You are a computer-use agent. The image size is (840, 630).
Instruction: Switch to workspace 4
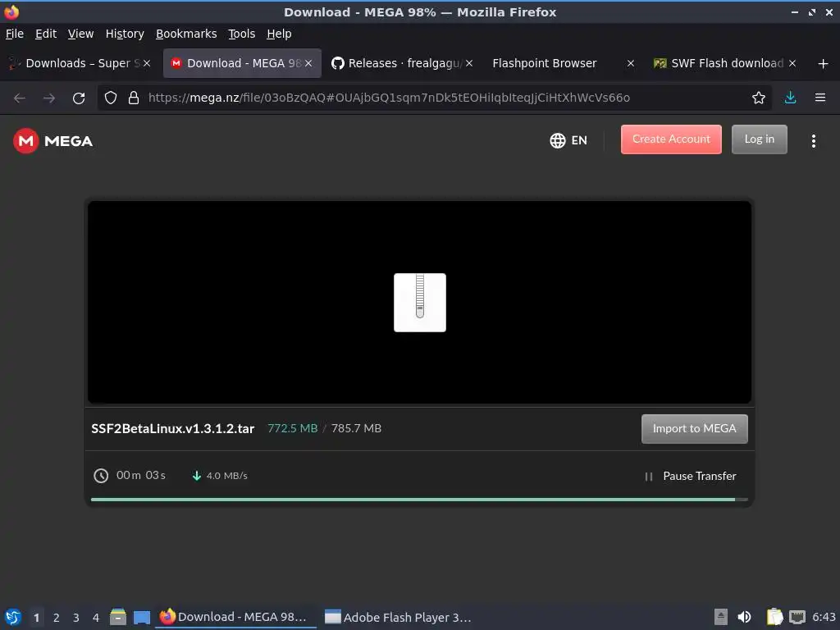click(x=96, y=618)
